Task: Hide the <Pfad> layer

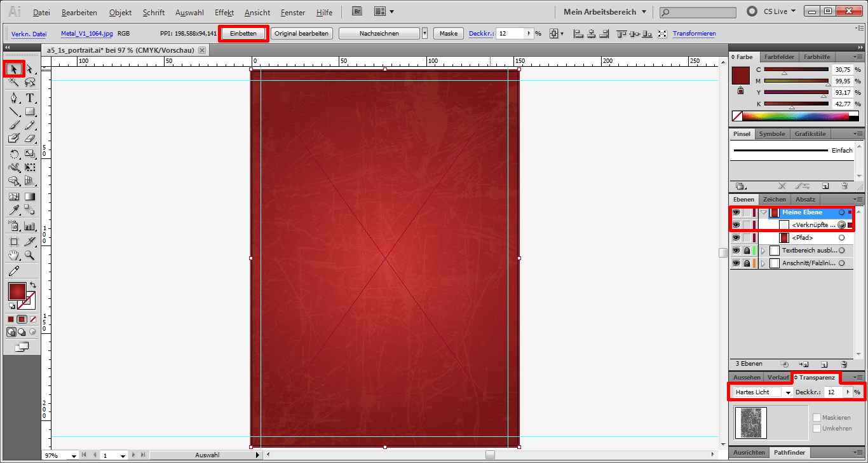Action: click(x=736, y=237)
